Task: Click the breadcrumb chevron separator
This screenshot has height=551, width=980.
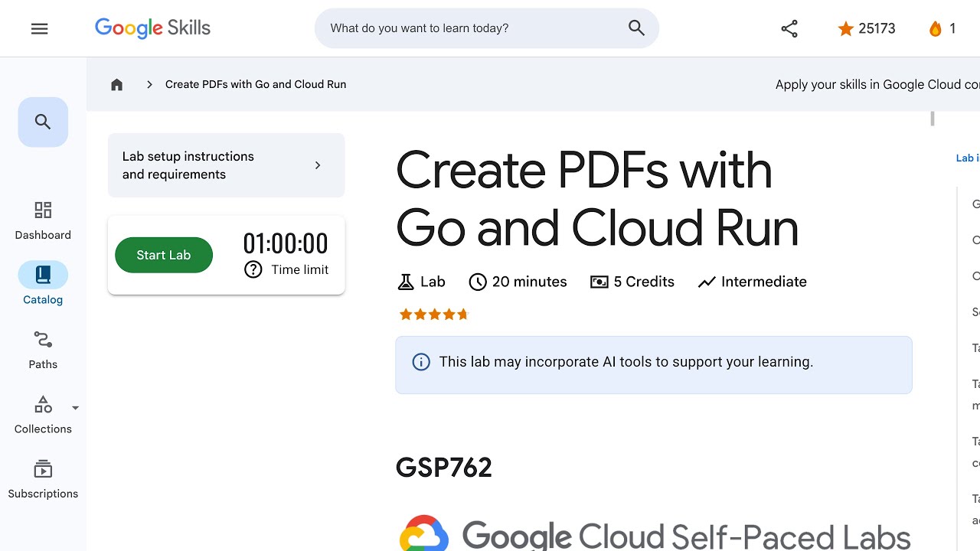Action: (149, 84)
